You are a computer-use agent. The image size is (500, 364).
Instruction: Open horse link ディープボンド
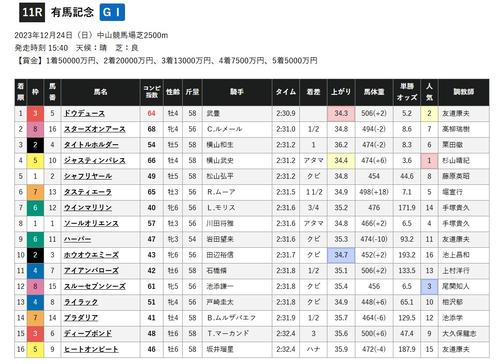tap(88, 333)
